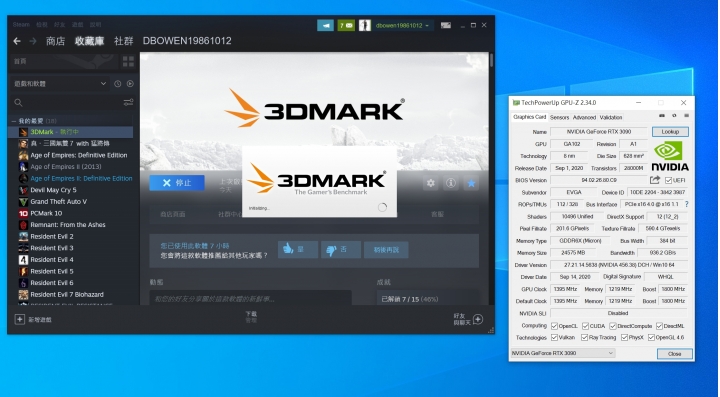Click the NVIDIA logo in GPU-Z
The height and width of the screenshot is (397, 720).
[670, 156]
